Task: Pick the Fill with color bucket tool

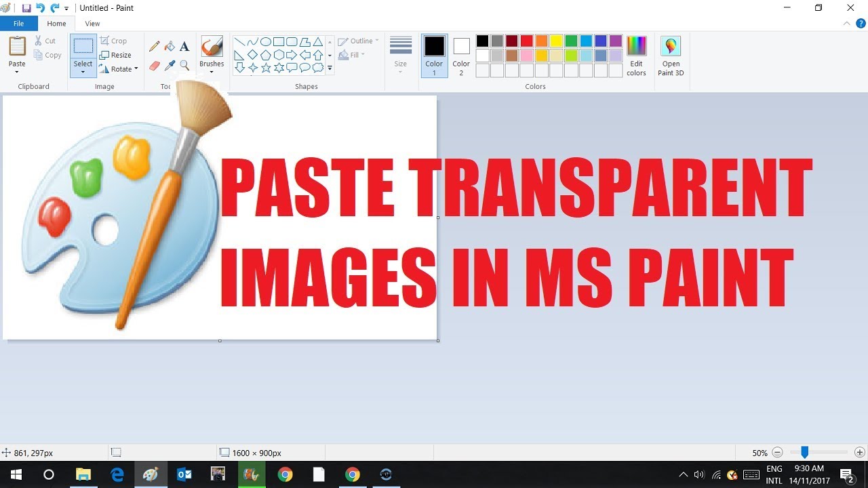Action: tap(170, 46)
